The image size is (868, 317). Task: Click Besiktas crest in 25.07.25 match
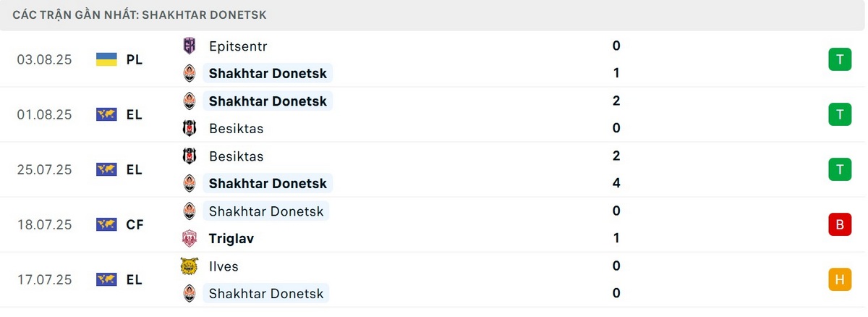189,156
